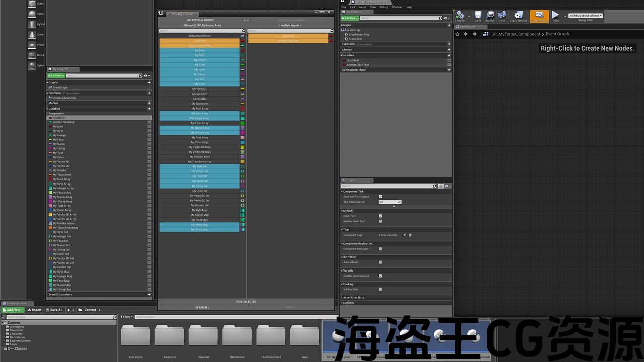Click the PICK SELECTED button
The height and width of the screenshot is (362, 644).
tap(246, 302)
